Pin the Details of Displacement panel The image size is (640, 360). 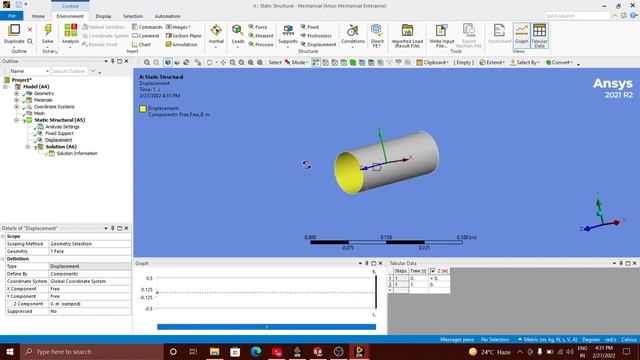pyautogui.click(x=113, y=228)
